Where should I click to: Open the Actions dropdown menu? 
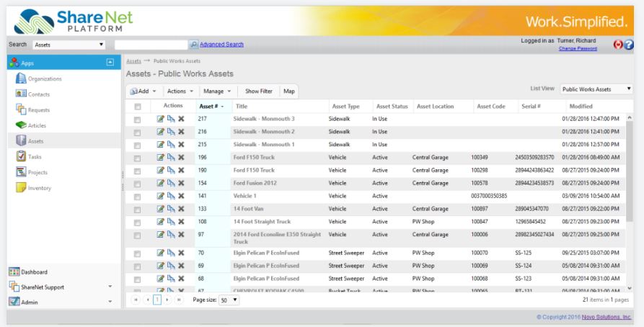click(180, 91)
